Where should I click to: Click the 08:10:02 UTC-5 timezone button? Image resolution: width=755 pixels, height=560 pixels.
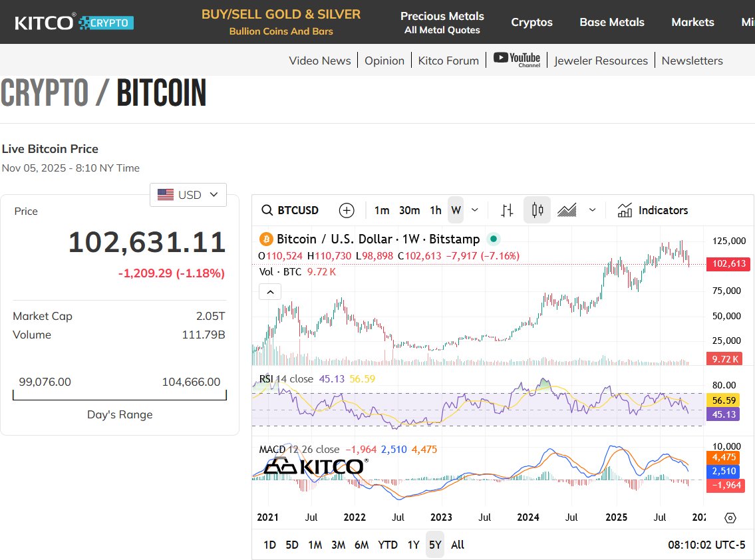[x=706, y=545]
